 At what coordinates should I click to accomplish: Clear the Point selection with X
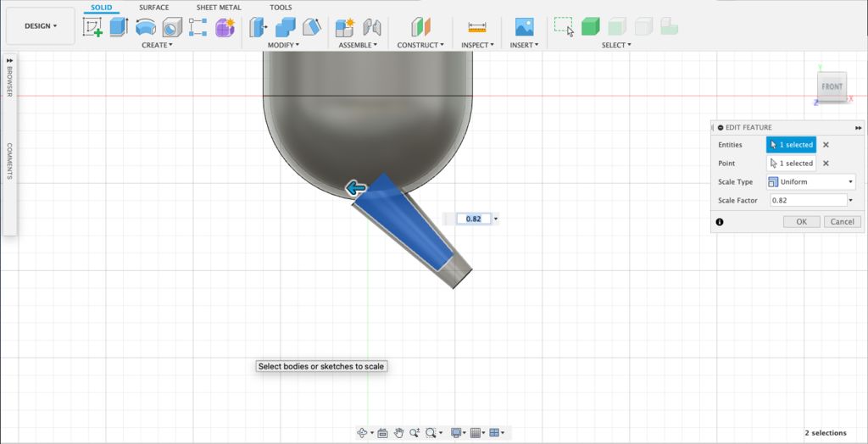[x=826, y=164]
